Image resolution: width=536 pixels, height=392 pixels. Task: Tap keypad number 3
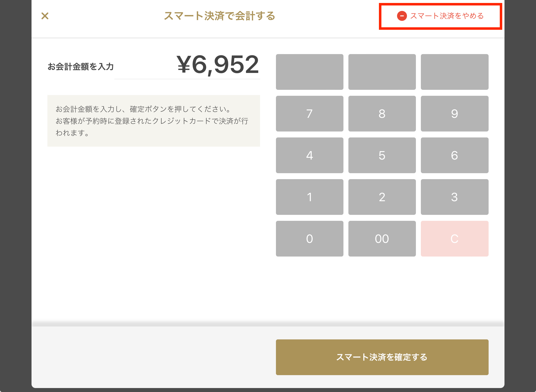(455, 197)
